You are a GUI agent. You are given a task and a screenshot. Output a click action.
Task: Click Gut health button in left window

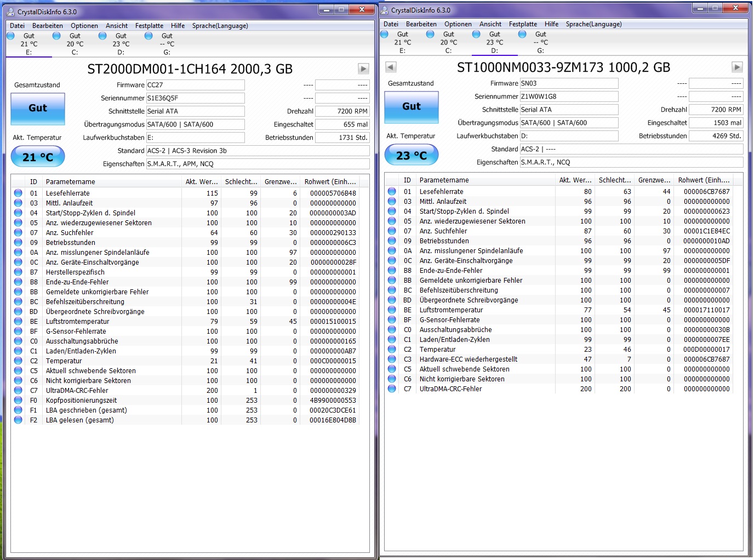38,108
